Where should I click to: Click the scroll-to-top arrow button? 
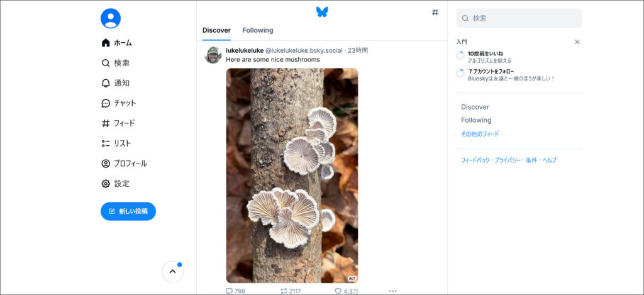[173, 272]
